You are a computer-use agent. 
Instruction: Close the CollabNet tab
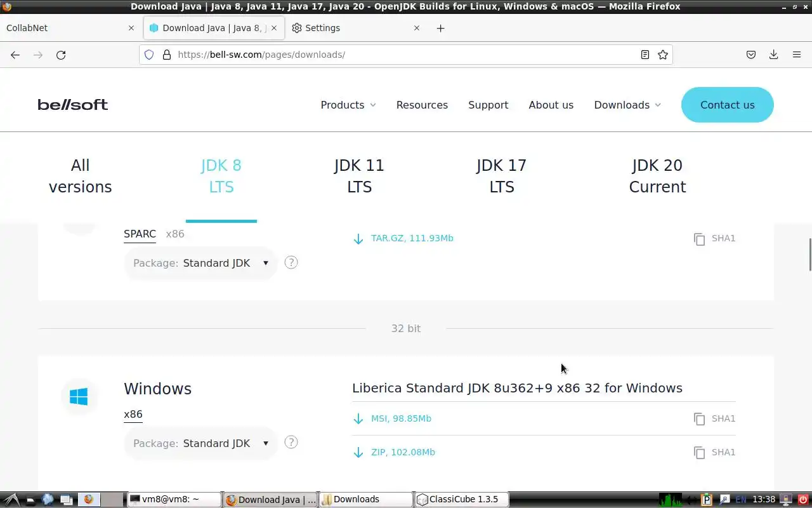(x=131, y=28)
